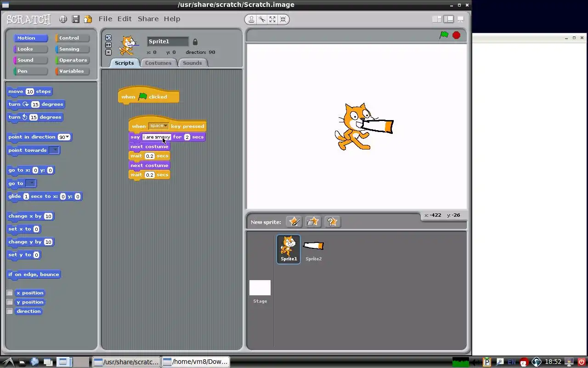
Task: Click the red stop sign button
Action: (x=456, y=35)
